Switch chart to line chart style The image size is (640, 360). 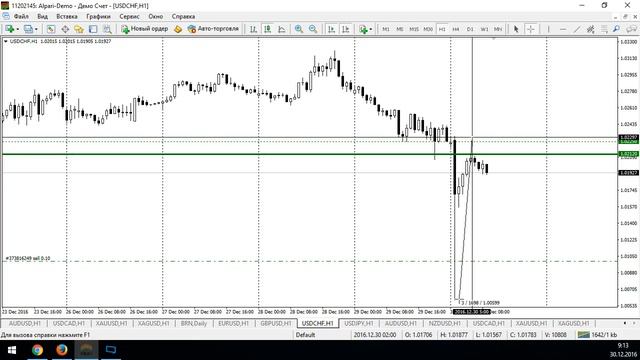pos(282,29)
